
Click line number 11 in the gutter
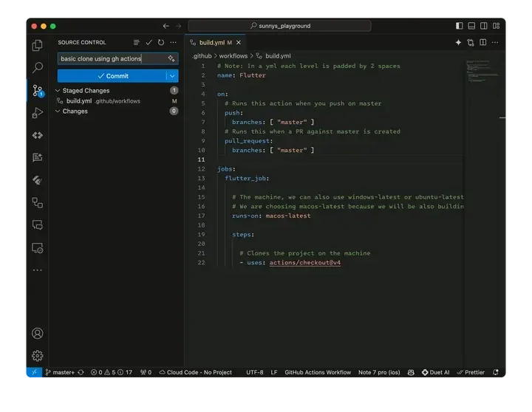point(201,159)
